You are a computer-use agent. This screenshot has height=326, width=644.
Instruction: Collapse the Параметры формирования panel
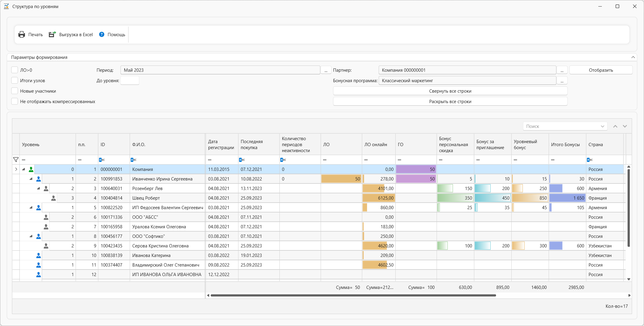[x=633, y=57]
